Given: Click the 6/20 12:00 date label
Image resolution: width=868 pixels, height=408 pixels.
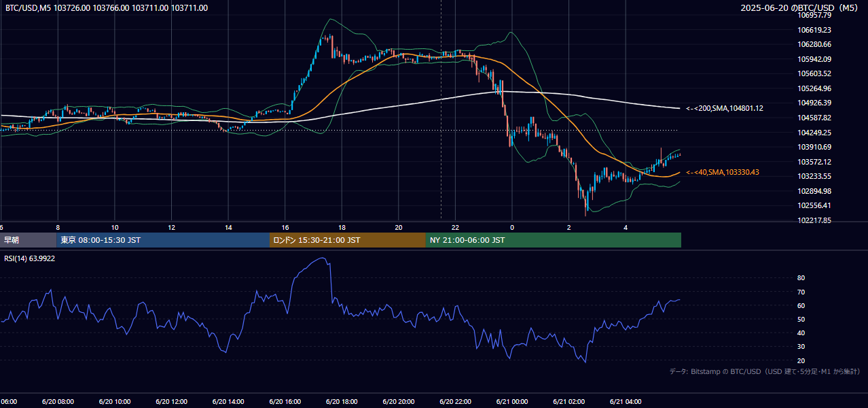Looking at the screenshot, I should tap(171, 402).
